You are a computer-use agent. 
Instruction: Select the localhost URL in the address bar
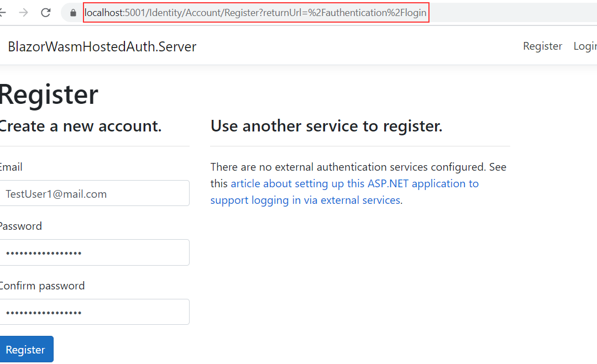coord(255,13)
